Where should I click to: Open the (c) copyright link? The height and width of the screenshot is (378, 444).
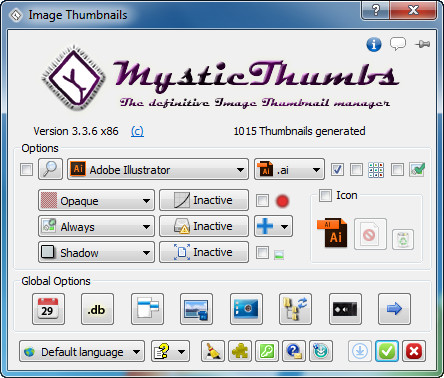pyautogui.click(x=137, y=131)
